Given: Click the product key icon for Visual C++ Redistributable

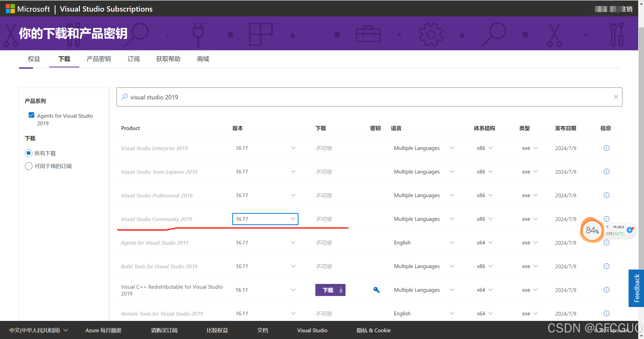Looking at the screenshot, I should [x=376, y=290].
